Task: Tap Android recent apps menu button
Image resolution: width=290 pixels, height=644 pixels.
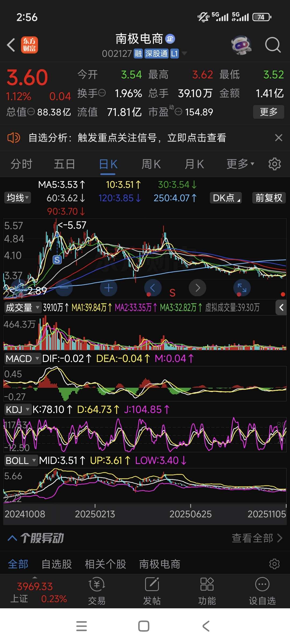Action: click(82, 626)
